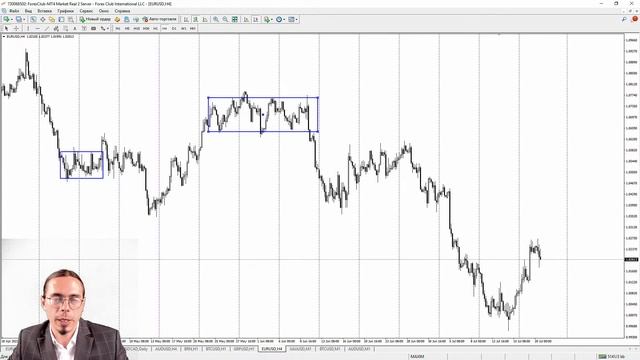
Task: Select the Trendline tool
Action: pos(47,29)
